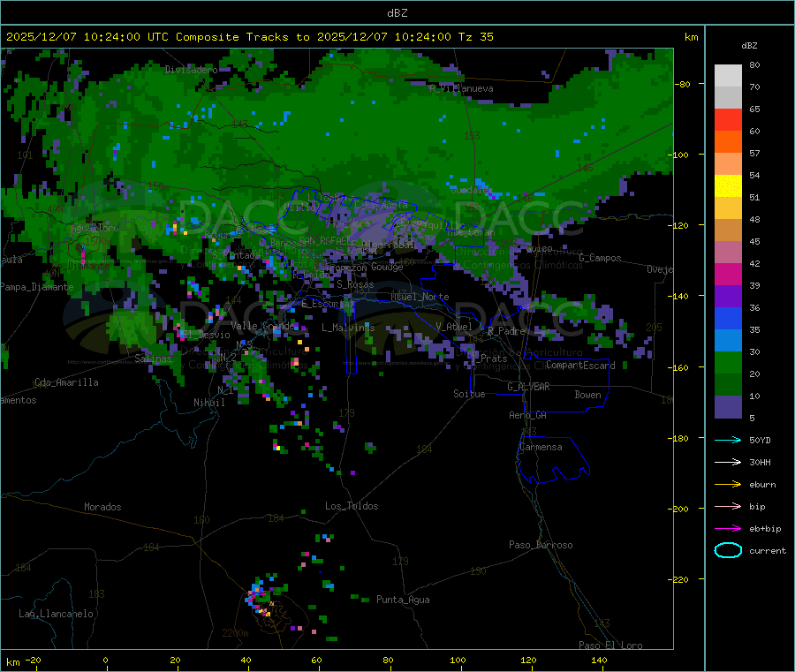Click the yellow eburn arrow in legend
Screen dimensions: 795x672
click(728, 485)
